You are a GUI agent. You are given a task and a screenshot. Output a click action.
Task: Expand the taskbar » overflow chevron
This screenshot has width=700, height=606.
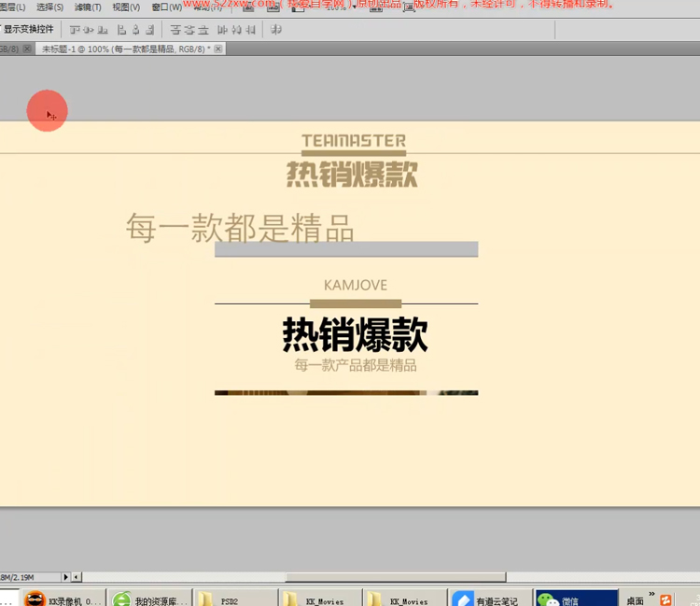[x=651, y=594]
